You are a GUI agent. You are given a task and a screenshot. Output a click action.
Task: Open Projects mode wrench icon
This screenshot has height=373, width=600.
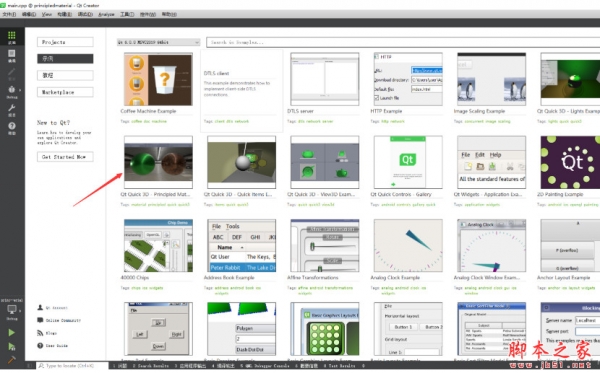(12, 108)
